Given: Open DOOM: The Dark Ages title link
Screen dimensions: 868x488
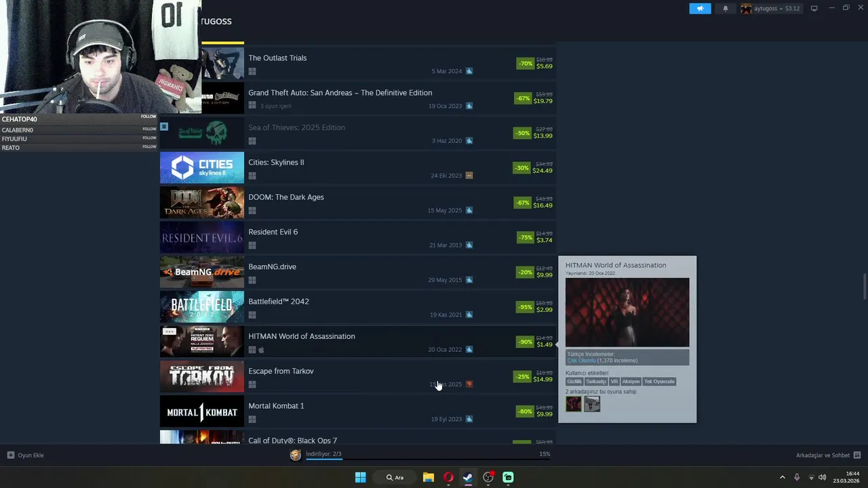Looking at the screenshot, I should 285,197.
